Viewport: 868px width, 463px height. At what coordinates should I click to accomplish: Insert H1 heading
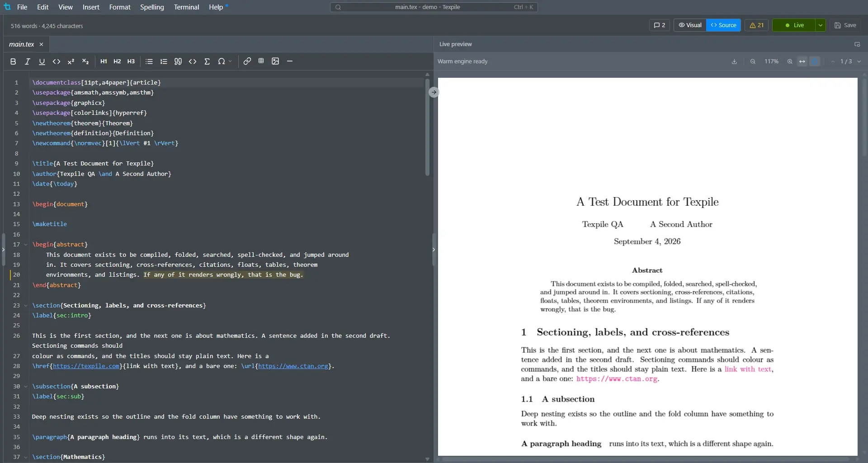point(104,61)
